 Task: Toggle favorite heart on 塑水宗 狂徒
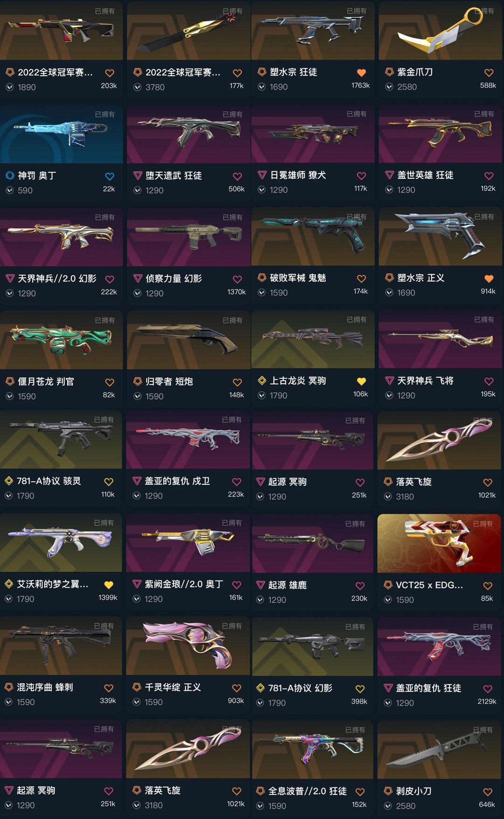pyautogui.click(x=361, y=73)
